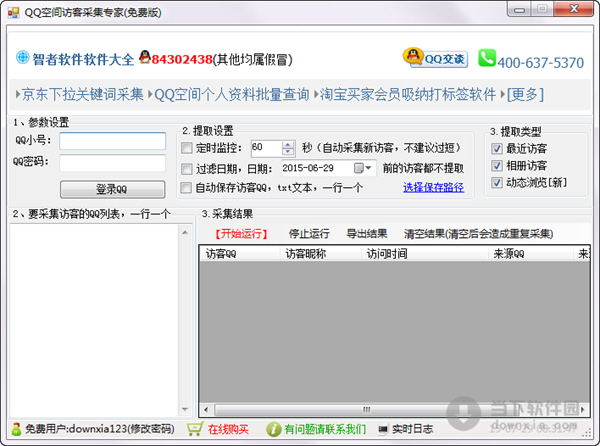The width and height of the screenshot is (600, 446).
Task: Click 免费用户:downxia123(修改密码) text
Action: 100,429
